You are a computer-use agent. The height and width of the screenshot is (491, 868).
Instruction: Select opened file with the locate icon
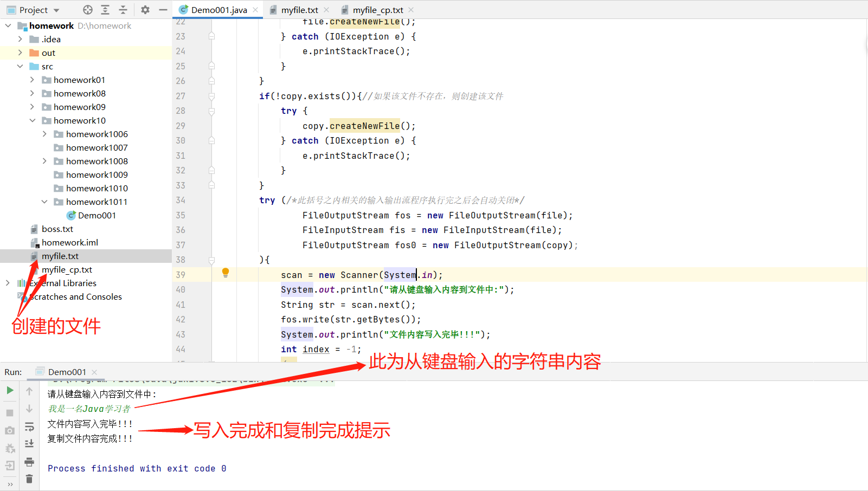(87, 9)
